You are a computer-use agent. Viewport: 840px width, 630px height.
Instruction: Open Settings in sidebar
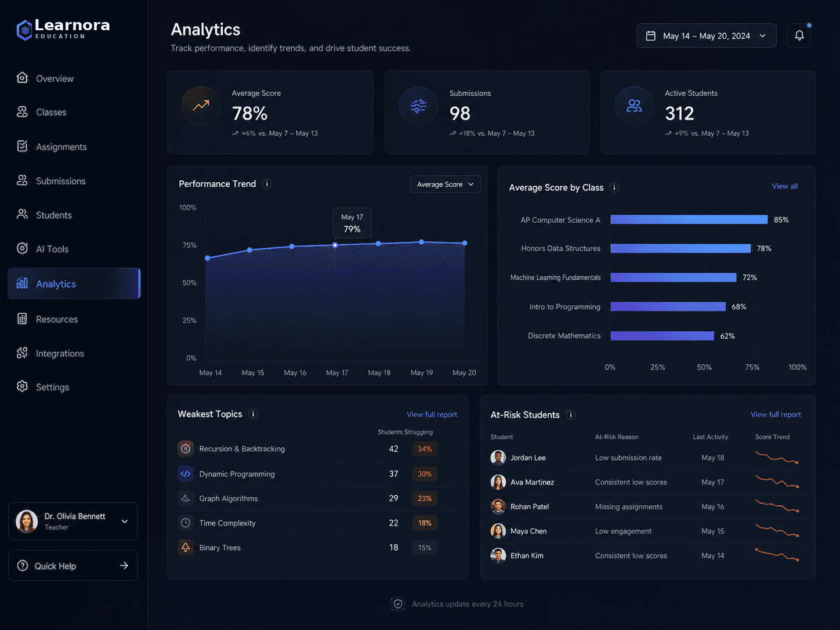[x=74, y=387]
